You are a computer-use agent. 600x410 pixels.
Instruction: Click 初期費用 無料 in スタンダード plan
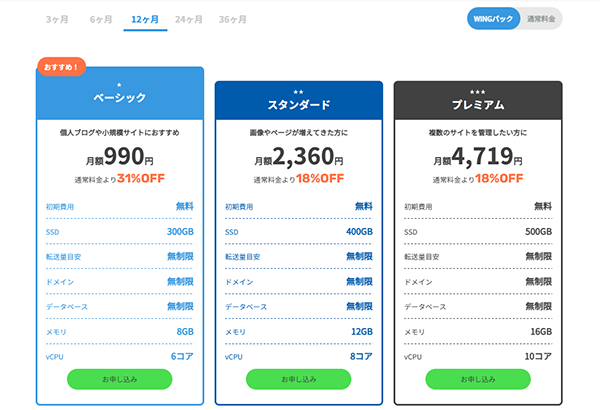299,207
